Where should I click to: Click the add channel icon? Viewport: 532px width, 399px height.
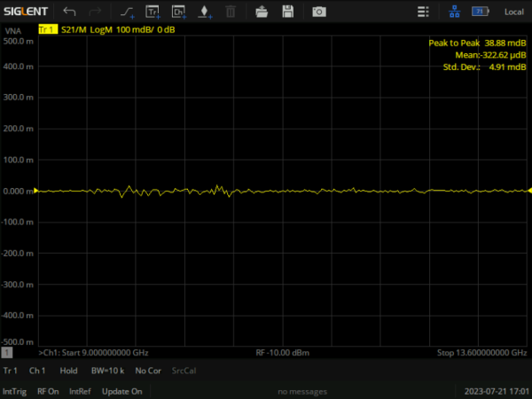coord(178,12)
